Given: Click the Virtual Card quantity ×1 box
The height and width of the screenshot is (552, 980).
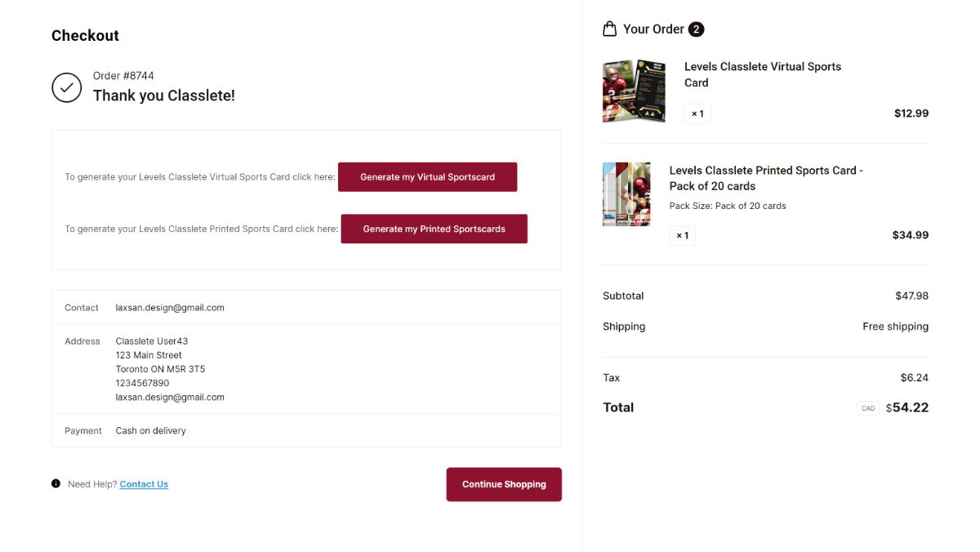Looking at the screenshot, I should tap(697, 114).
